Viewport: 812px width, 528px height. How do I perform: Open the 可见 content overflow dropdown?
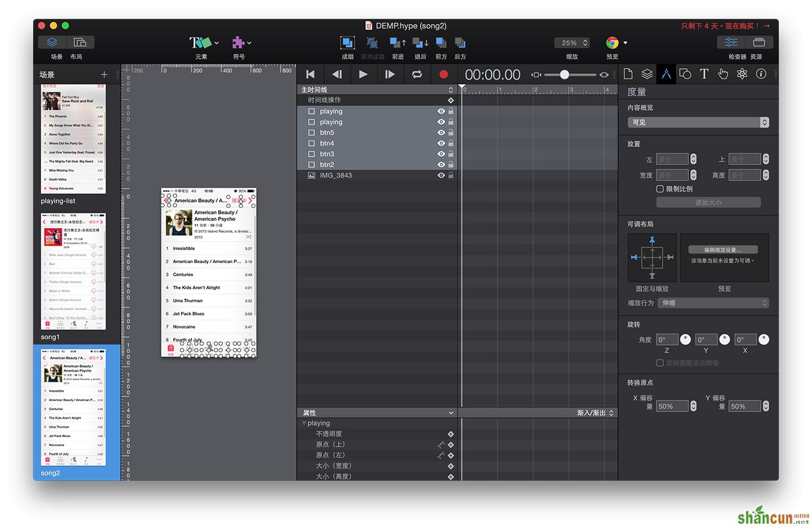click(699, 122)
